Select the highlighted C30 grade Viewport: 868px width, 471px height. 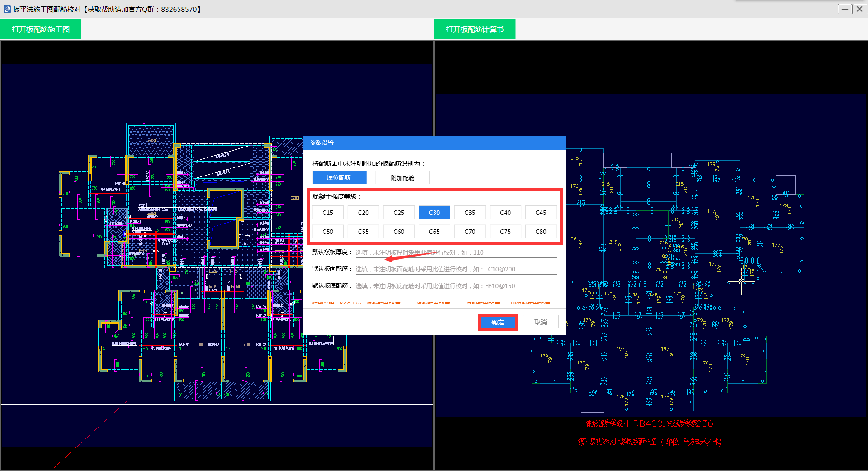click(x=434, y=213)
